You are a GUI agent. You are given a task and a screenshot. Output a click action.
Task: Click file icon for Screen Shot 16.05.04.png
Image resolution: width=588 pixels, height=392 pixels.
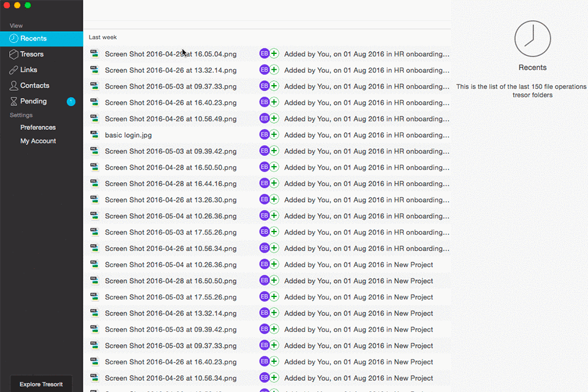click(94, 54)
